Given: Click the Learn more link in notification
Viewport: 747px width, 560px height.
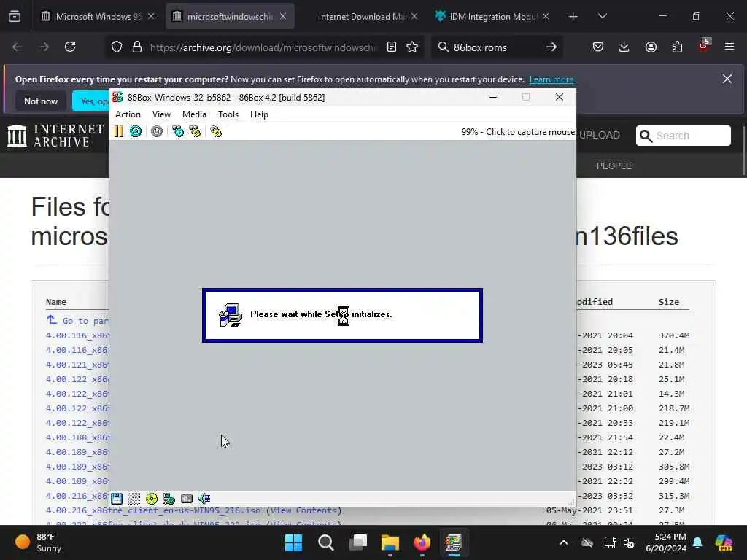Looking at the screenshot, I should [x=551, y=79].
